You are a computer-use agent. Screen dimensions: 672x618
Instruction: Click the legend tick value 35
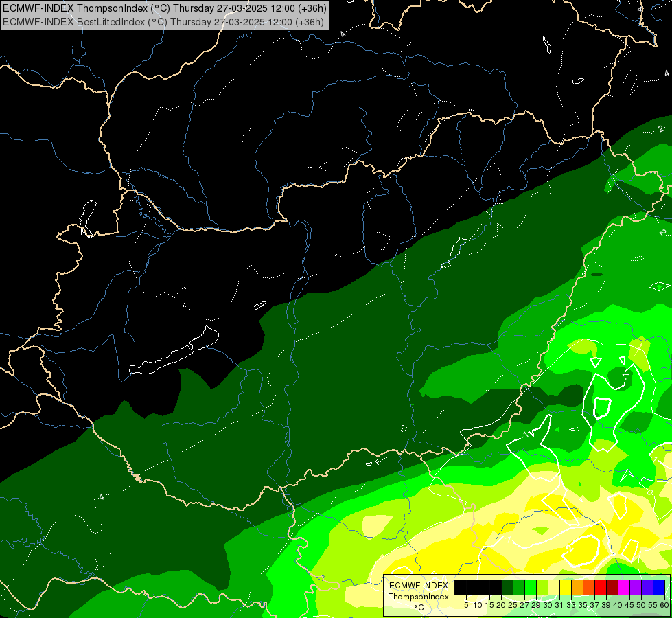click(583, 605)
